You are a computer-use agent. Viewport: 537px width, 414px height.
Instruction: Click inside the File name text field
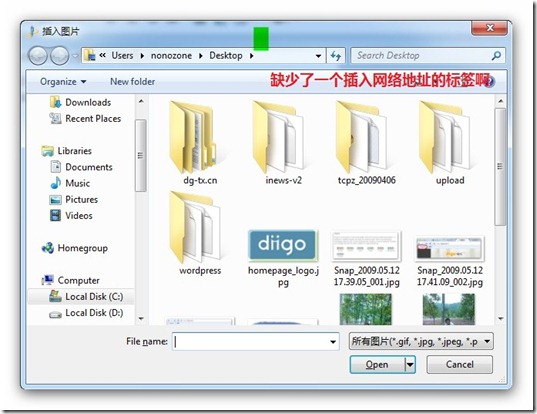coord(250,342)
